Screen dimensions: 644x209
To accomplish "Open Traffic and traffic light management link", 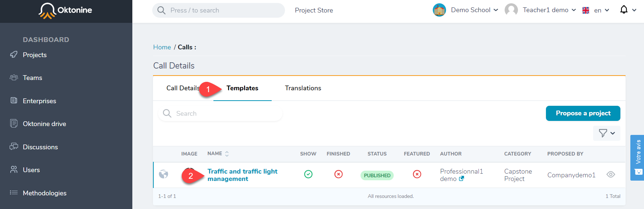I will (242, 175).
